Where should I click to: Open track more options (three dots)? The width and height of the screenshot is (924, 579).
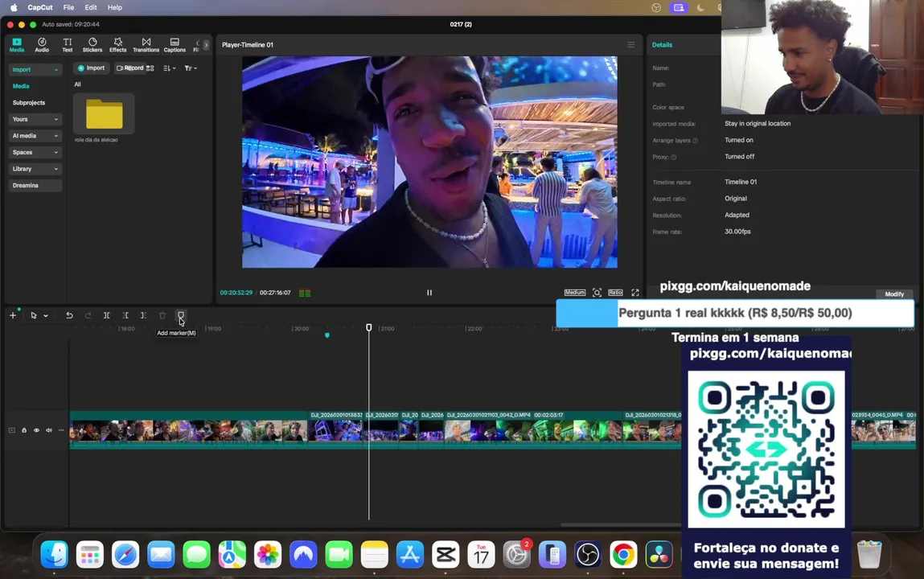pyautogui.click(x=61, y=430)
